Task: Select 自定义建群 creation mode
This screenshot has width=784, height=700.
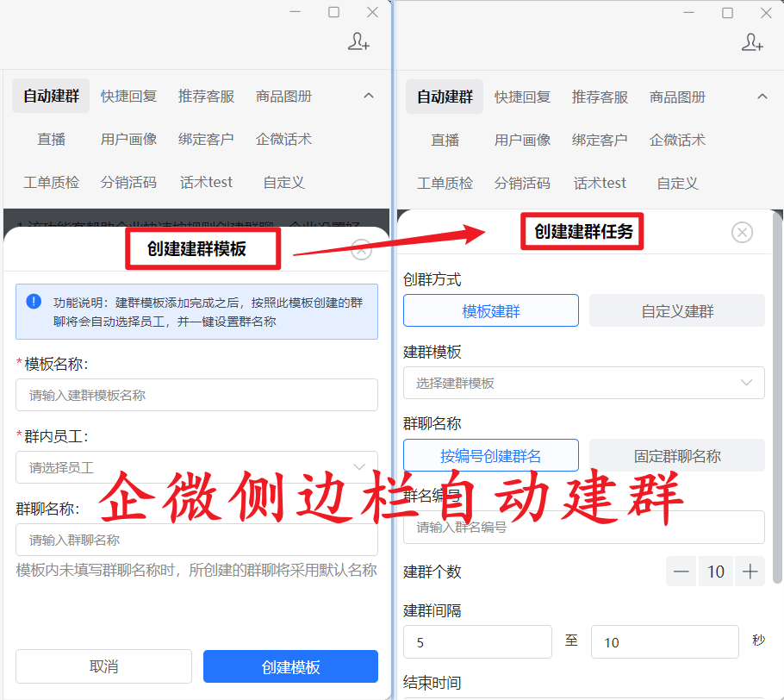Action: click(x=677, y=310)
